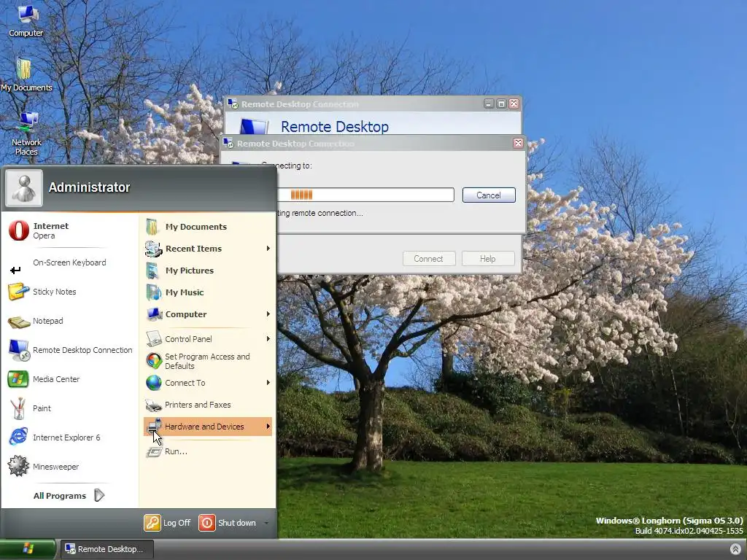Open My Documents in the Start menu
The height and width of the screenshot is (560, 747).
pos(208,227)
